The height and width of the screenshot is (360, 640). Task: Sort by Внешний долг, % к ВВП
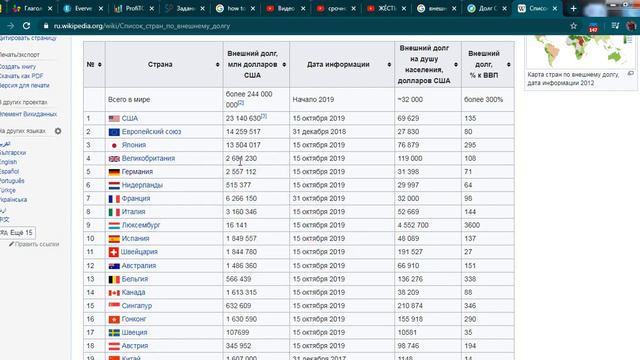[509, 64]
